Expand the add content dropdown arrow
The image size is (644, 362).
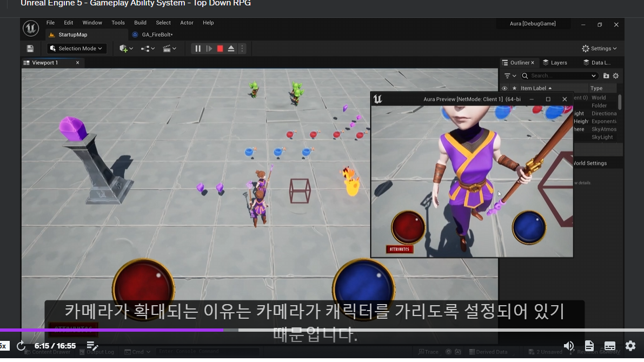coord(131,49)
